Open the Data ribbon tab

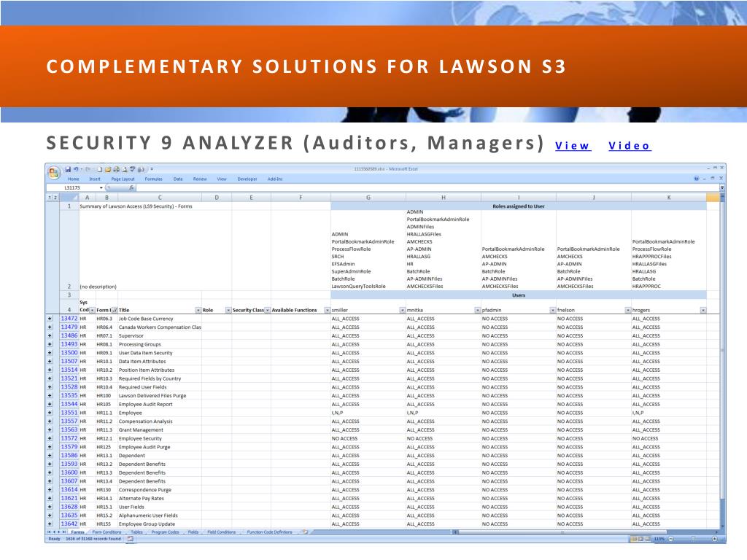178,179
